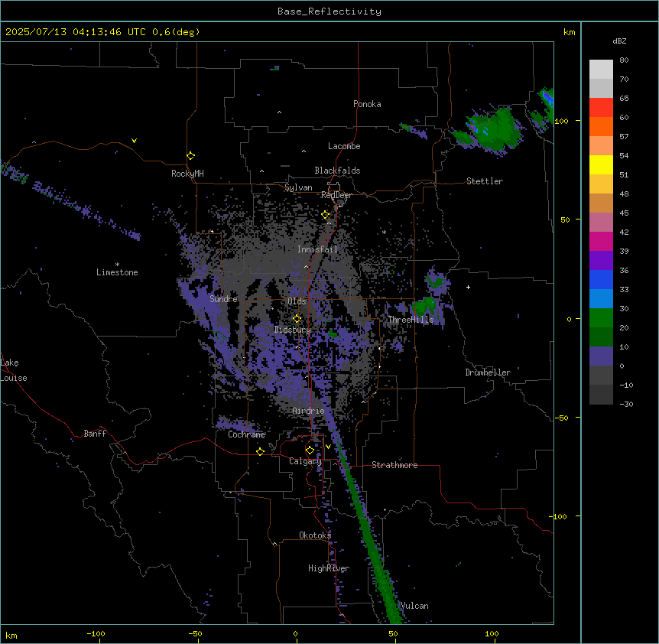Click the white plus marker northeast of ThreeHills

[468, 287]
